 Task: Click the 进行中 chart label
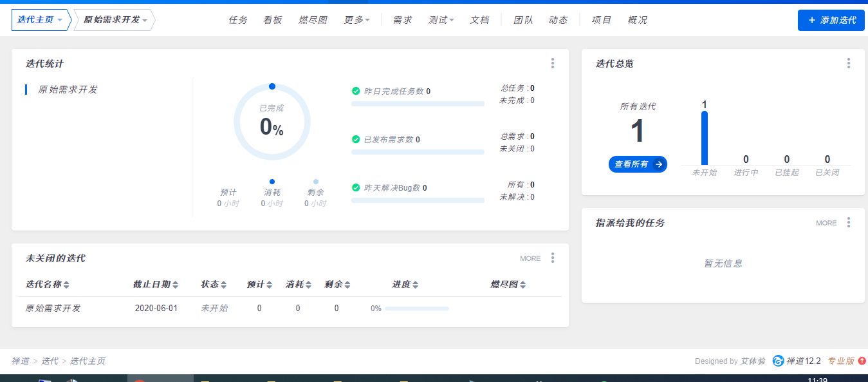click(x=746, y=173)
